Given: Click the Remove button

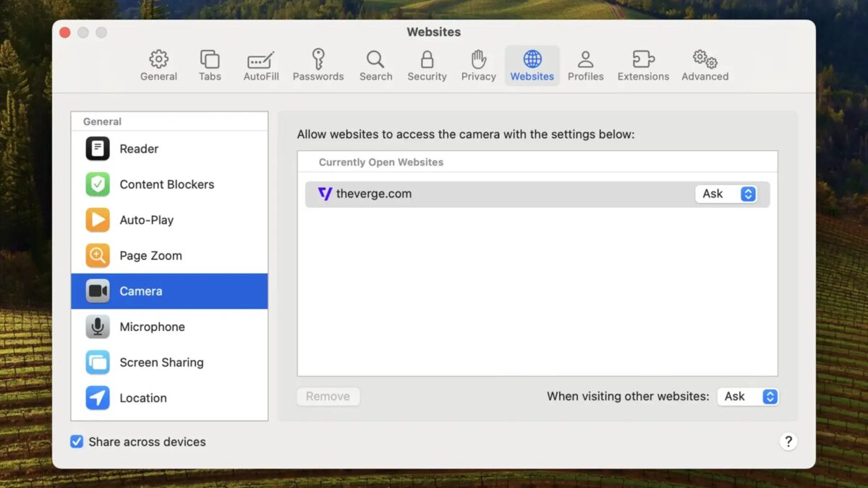Looking at the screenshot, I should (x=328, y=396).
